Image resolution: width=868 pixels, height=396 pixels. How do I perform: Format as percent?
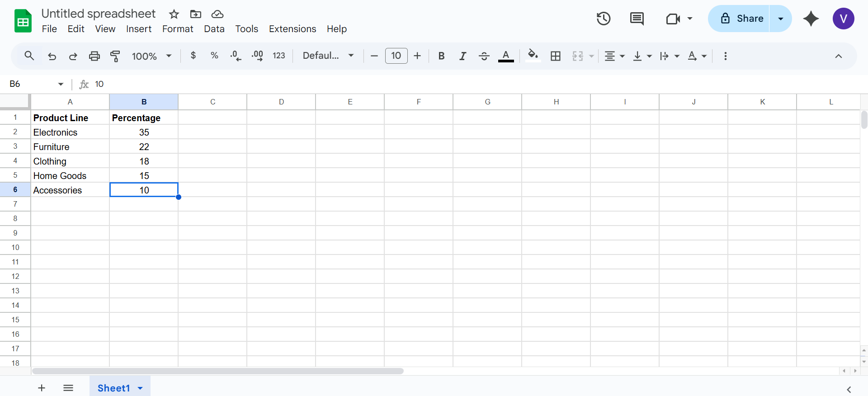(x=215, y=56)
